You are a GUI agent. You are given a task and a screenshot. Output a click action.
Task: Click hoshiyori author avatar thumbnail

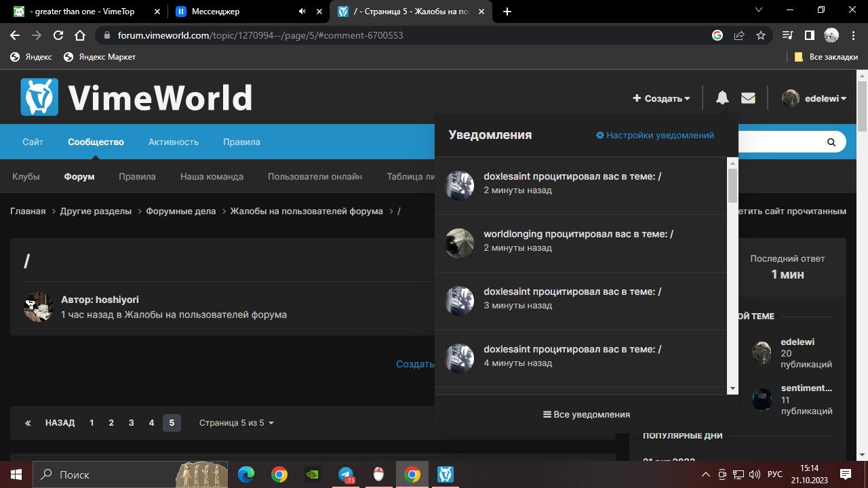coord(39,307)
